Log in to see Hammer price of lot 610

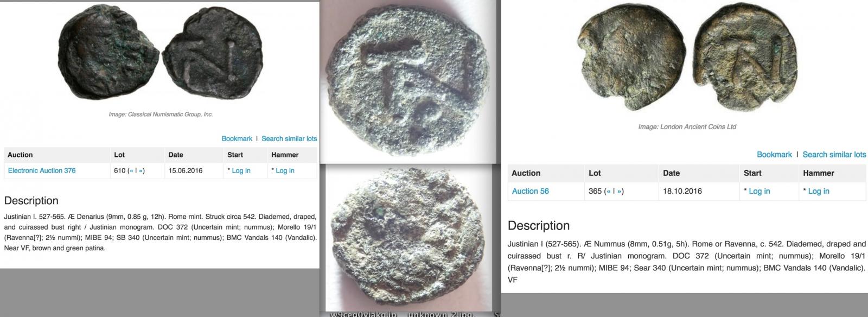tap(285, 170)
